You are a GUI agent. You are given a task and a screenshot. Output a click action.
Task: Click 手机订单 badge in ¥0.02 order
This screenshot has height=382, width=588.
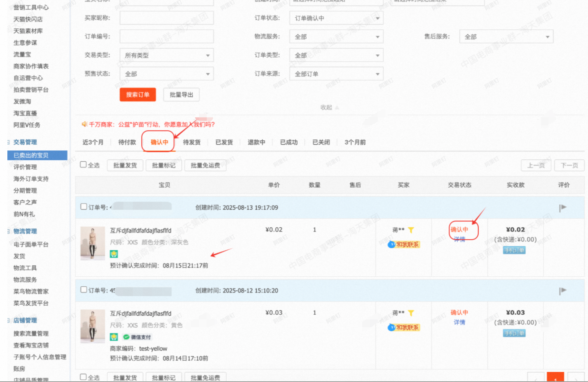514,250
